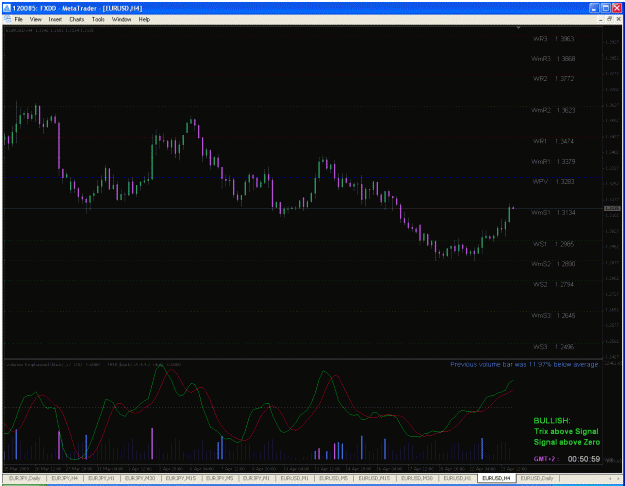Switch to the EURJPY,Daily chart tab
The height and width of the screenshot is (486, 625).
click(25, 478)
